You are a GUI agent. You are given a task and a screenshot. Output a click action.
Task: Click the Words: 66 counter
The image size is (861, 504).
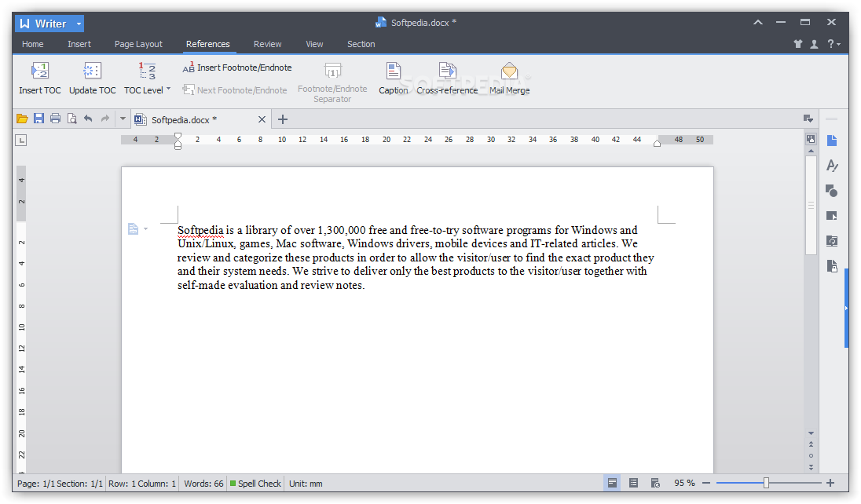(x=203, y=484)
